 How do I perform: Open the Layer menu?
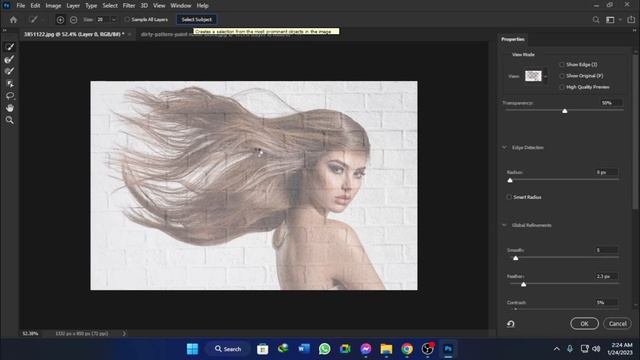[73, 6]
